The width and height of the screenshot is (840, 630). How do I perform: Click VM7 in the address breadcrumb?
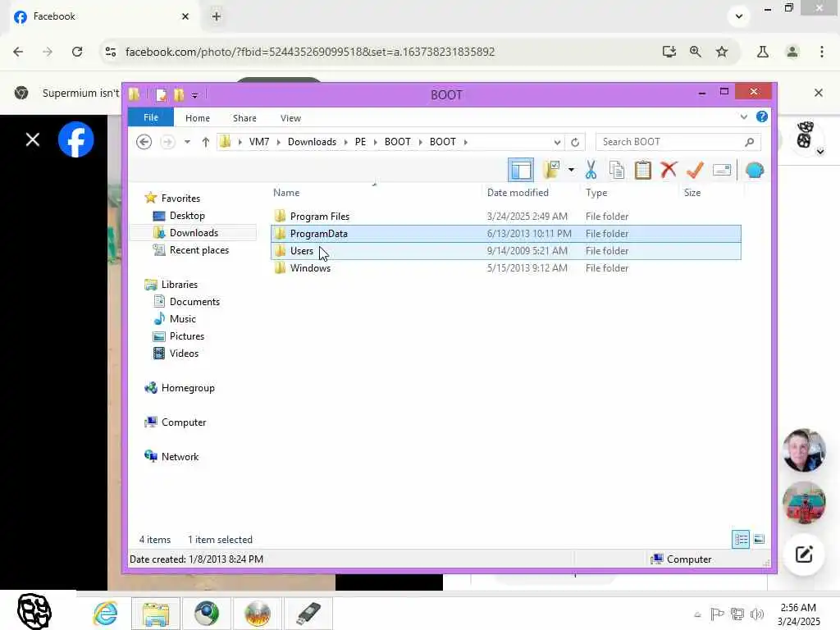(x=259, y=142)
